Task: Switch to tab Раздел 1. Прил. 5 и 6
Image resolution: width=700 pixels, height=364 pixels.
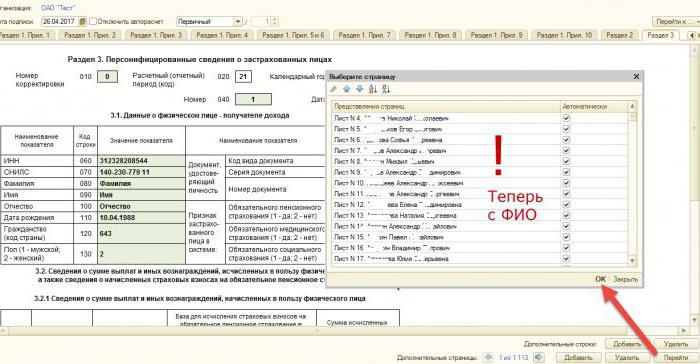Action: click(293, 35)
